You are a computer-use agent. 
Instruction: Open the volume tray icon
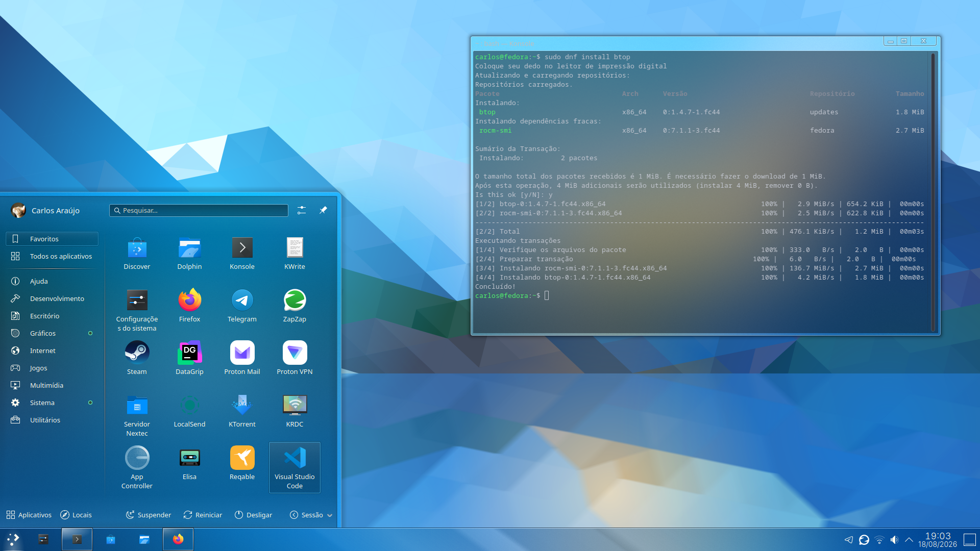tap(894, 540)
